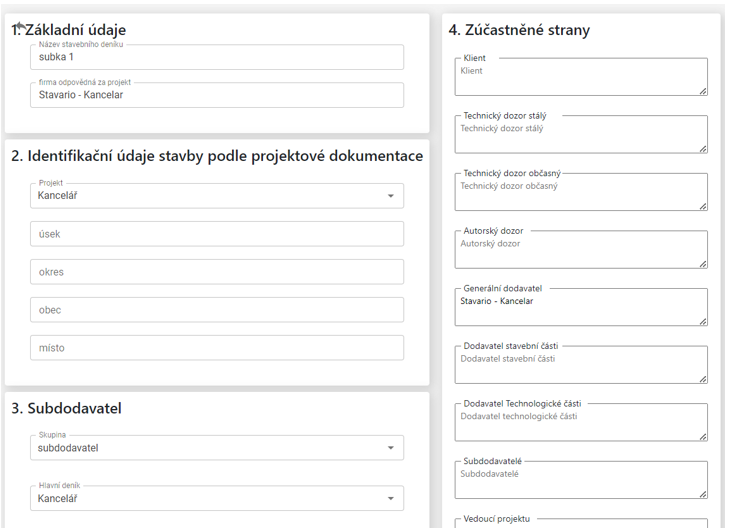The image size is (729, 531).
Task: Focus the Technický dozor stálý text area
Action: point(580,135)
